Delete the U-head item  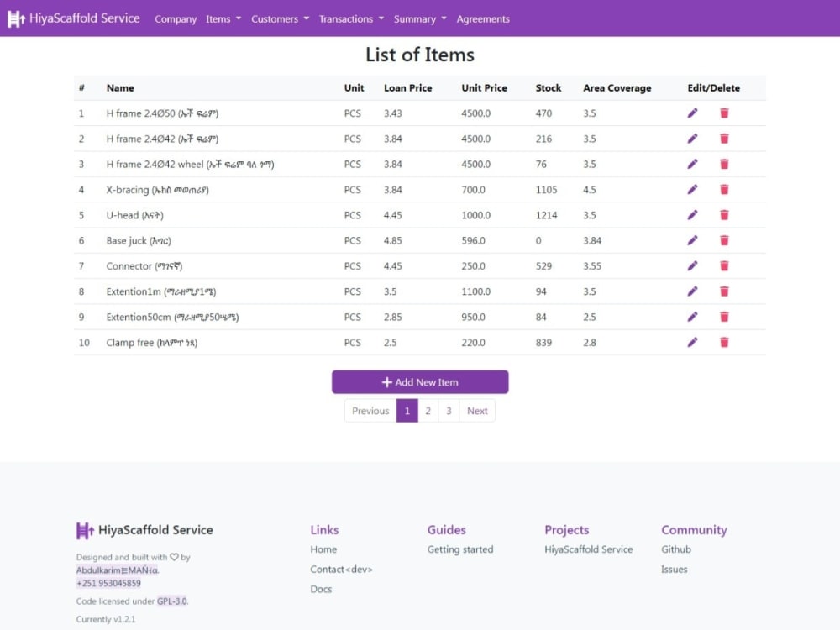724,215
